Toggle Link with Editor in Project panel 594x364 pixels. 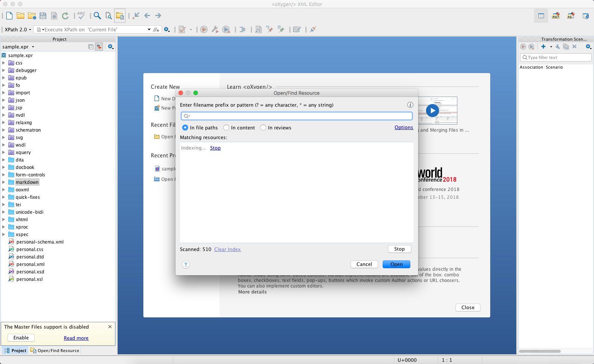click(x=99, y=47)
